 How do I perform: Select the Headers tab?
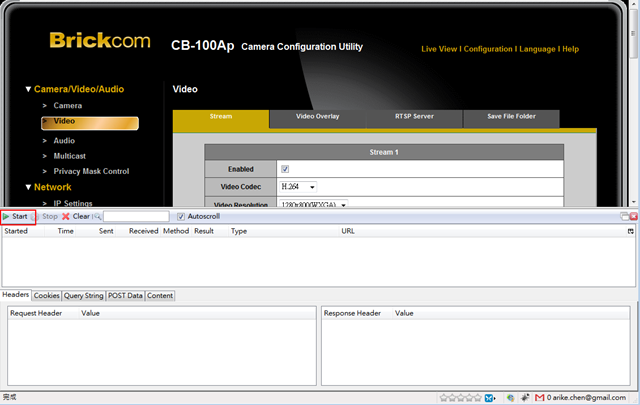(x=16, y=295)
